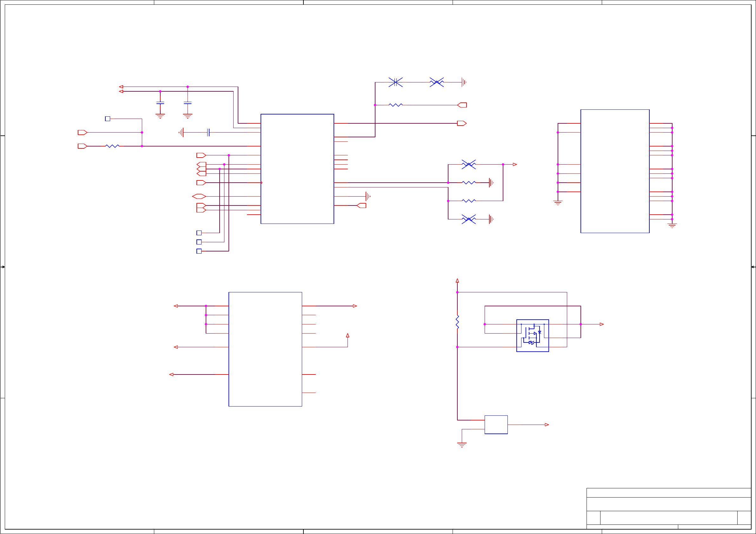Screen dimensions: 756x534
Task: Select the resistor next to bottom-left input port
Action: [112, 146]
